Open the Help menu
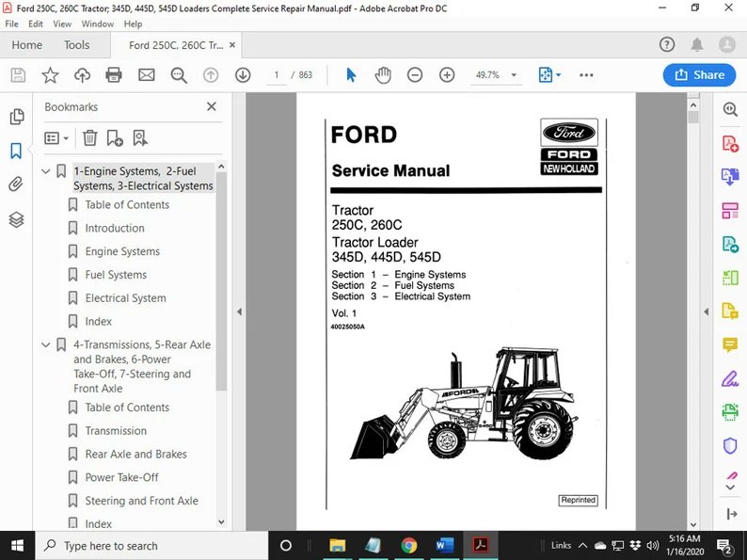This screenshot has height=560, width=747. click(x=133, y=24)
